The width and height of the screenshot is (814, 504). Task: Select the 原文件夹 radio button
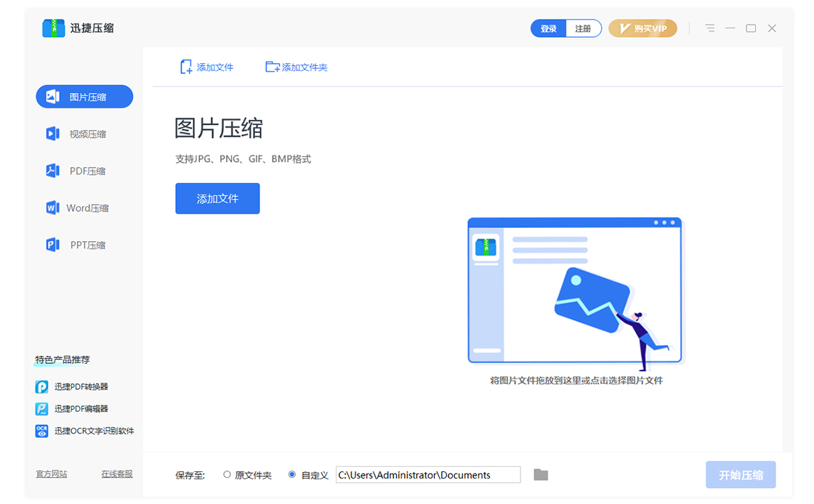tap(227, 474)
